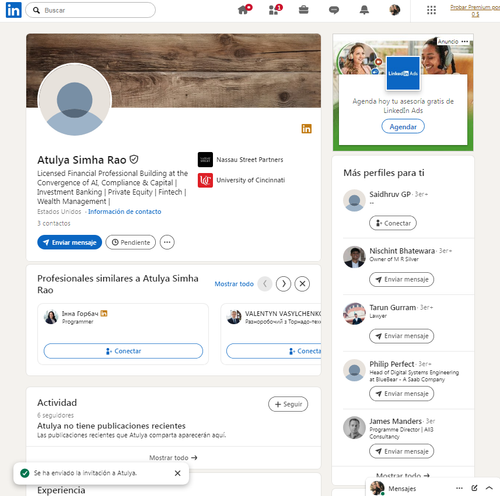Open the LinkedIn home logo
Image resolution: width=500 pixels, height=496 pixels.
pos(14,10)
